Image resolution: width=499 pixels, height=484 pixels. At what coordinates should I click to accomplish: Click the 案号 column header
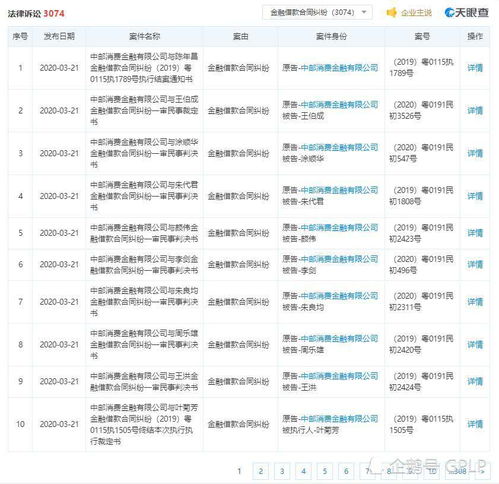click(422, 36)
